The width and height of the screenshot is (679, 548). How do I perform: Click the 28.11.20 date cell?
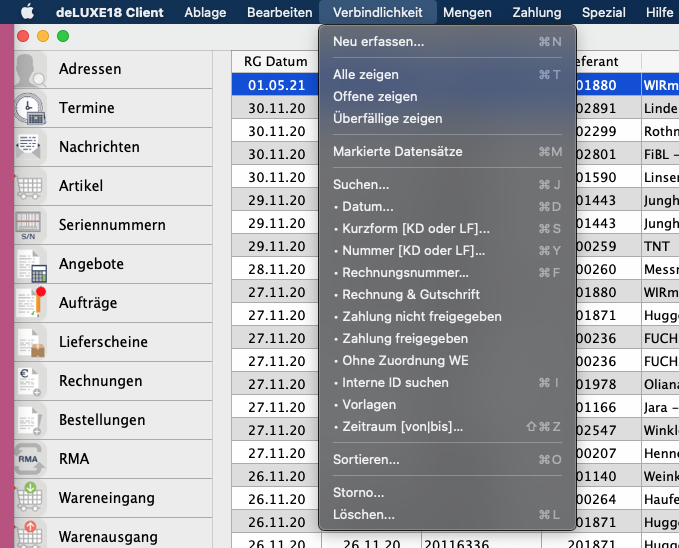[277, 269]
